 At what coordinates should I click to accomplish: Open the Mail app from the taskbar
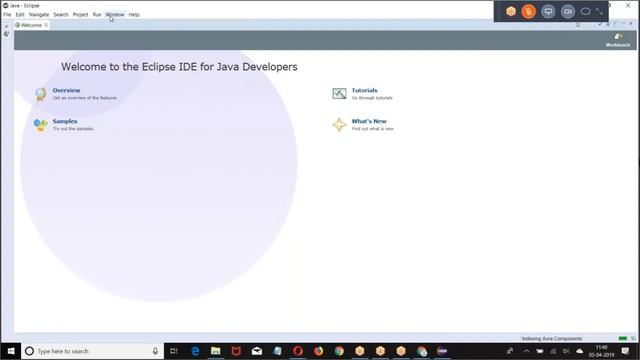click(x=257, y=351)
